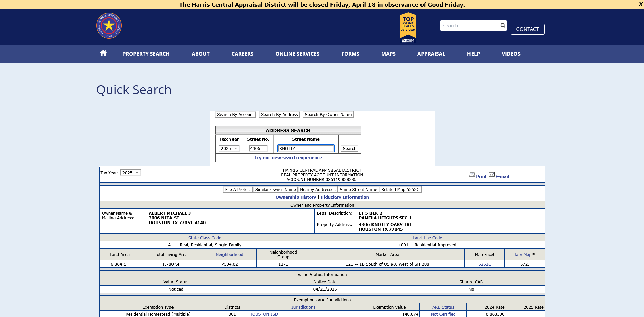The image size is (644, 317).
Task: Click the CONTACT button
Action: tap(528, 29)
